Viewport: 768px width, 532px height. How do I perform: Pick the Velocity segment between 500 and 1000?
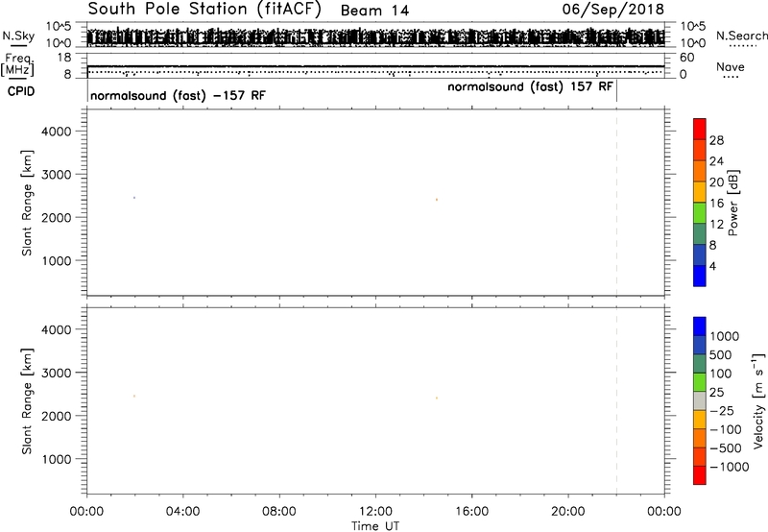(x=700, y=346)
